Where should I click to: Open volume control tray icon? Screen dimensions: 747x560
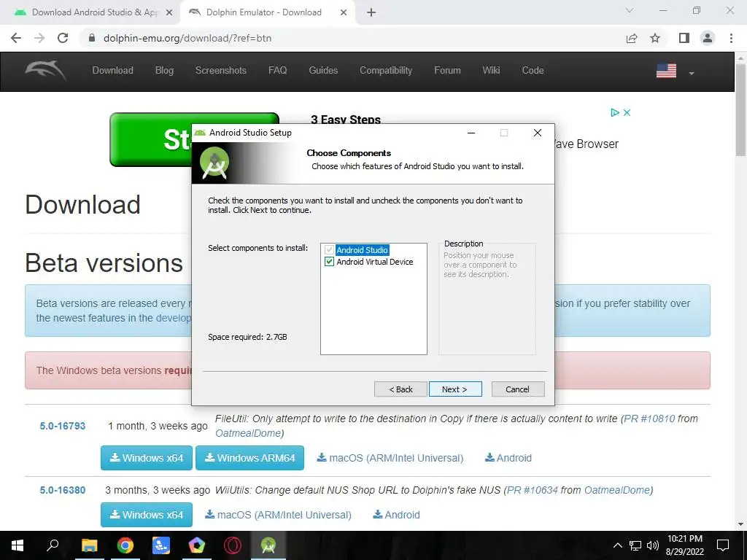(x=652, y=545)
